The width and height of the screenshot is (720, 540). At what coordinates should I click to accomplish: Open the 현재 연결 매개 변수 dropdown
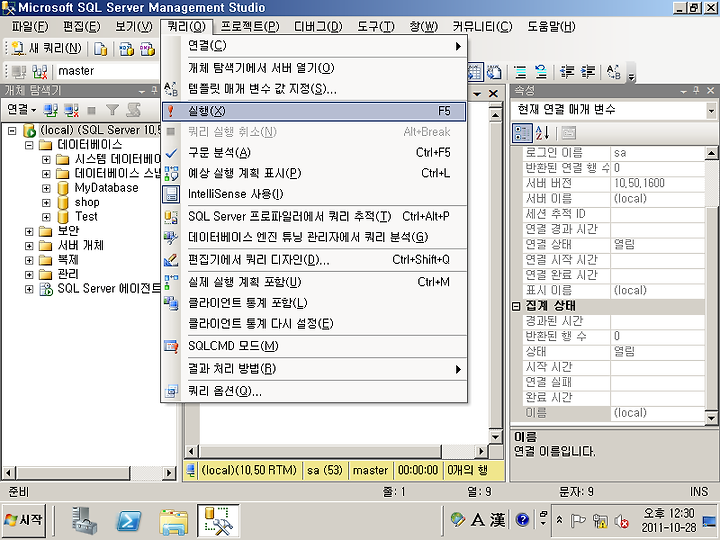tap(711, 110)
